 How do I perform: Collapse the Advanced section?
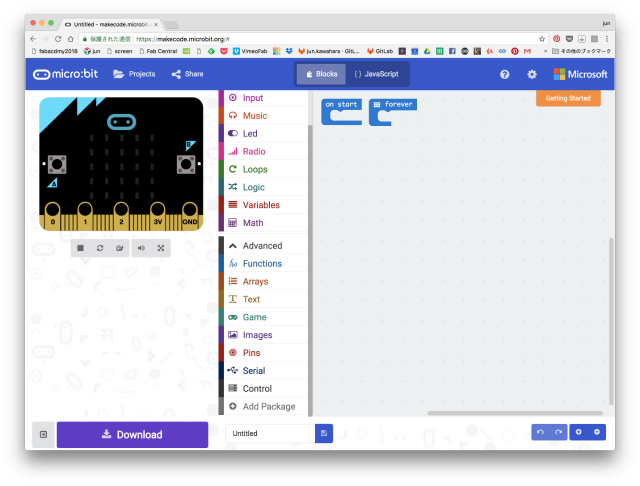click(x=263, y=246)
